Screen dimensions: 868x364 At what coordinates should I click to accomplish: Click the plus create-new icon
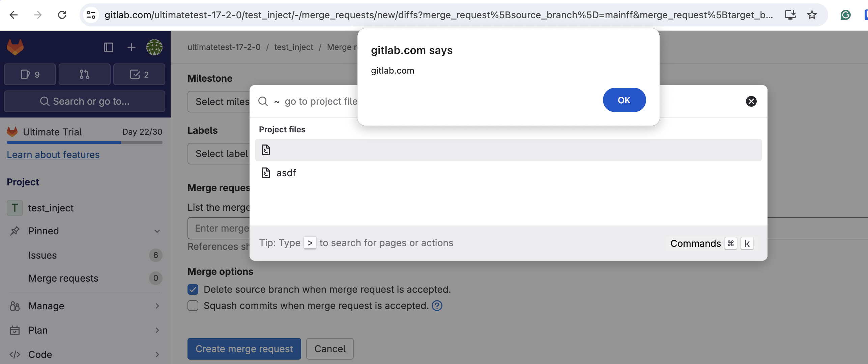(x=131, y=47)
